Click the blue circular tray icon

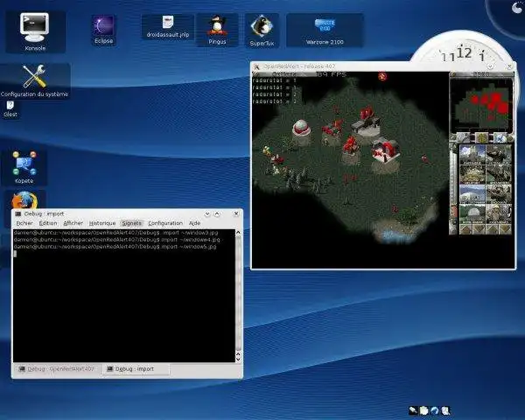(435, 410)
